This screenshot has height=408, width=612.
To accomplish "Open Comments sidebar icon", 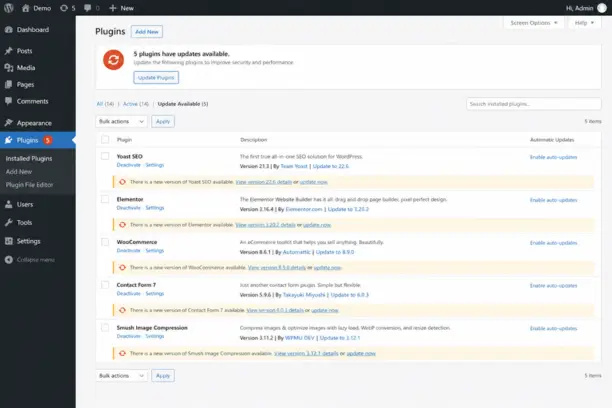I will coord(9,101).
